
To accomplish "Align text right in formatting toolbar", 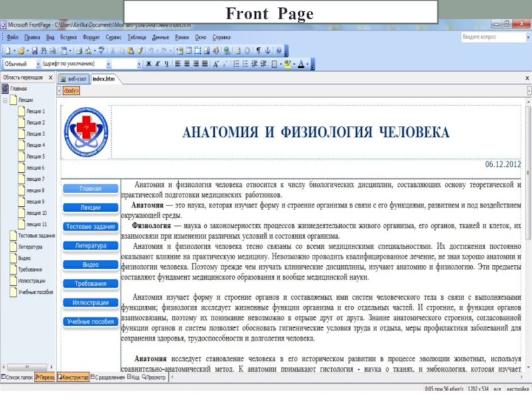I will click(x=196, y=64).
